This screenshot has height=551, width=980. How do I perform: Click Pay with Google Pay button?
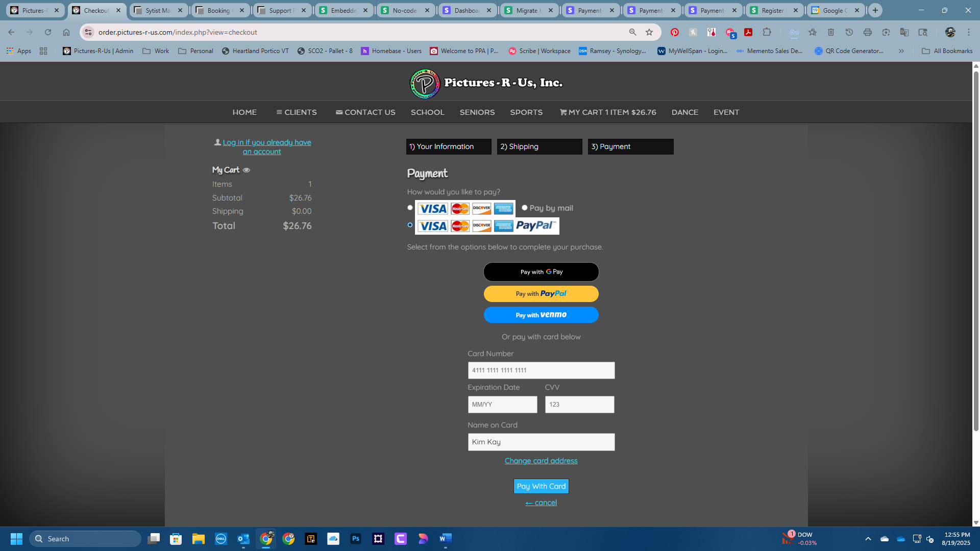(x=541, y=272)
